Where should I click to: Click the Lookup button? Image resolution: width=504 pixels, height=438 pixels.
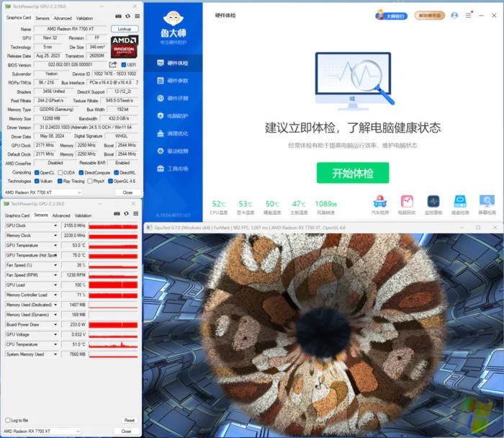pos(125,29)
